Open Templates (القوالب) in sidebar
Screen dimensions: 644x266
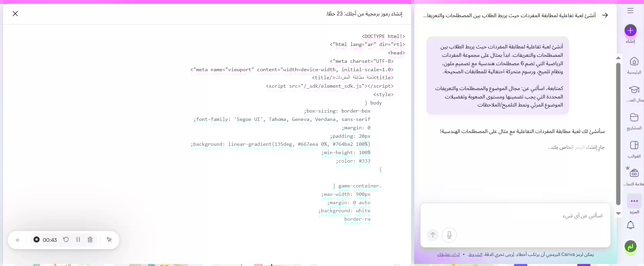tap(634, 149)
